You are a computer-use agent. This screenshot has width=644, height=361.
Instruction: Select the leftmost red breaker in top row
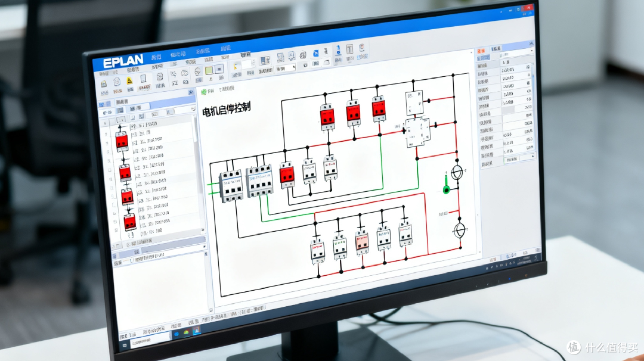pyautogui.click(x=327, y=117)
